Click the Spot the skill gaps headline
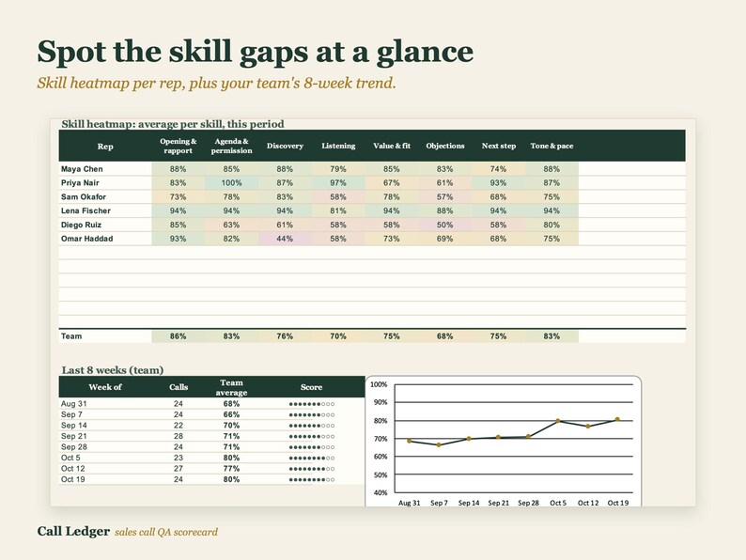 (256, 52)
